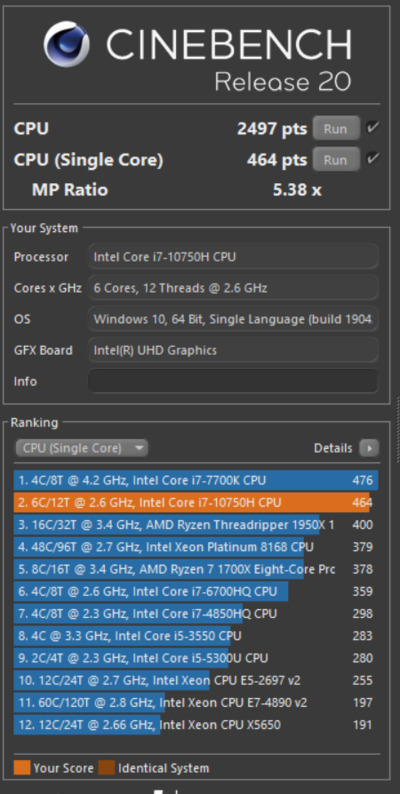Viewport: 400px width, 794px height.
Task: Select ranking row AMD Ryzen 7 1700X
Action: (x=196, y=569)
